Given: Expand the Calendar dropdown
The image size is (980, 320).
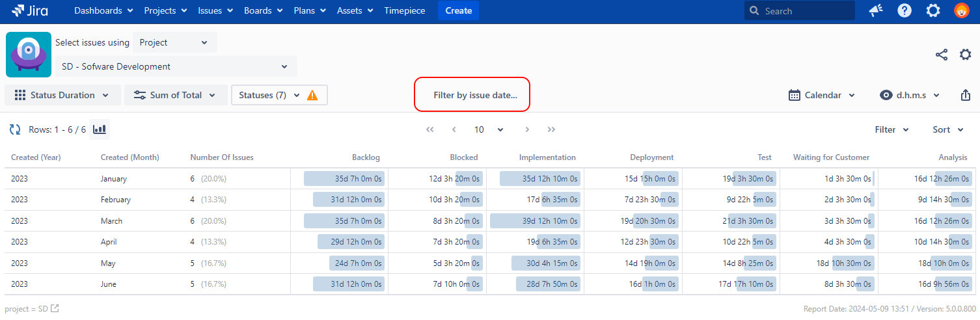Looking at the screenshot, I should pyautogui.click(x=822, y=95).
